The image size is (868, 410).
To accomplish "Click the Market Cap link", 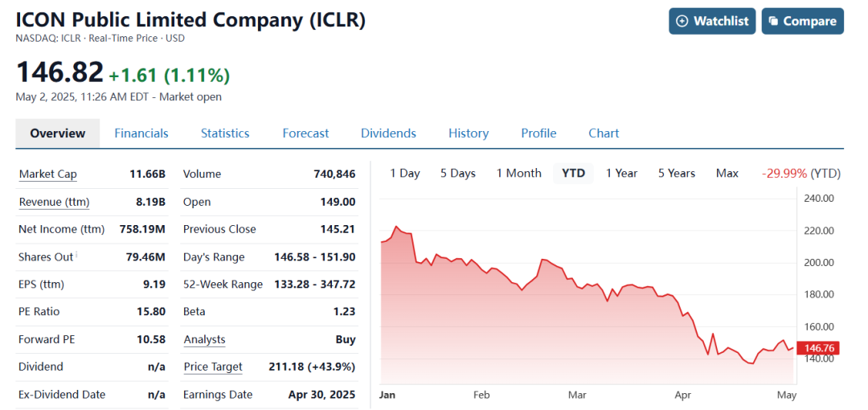I will [x=48, y=174].
